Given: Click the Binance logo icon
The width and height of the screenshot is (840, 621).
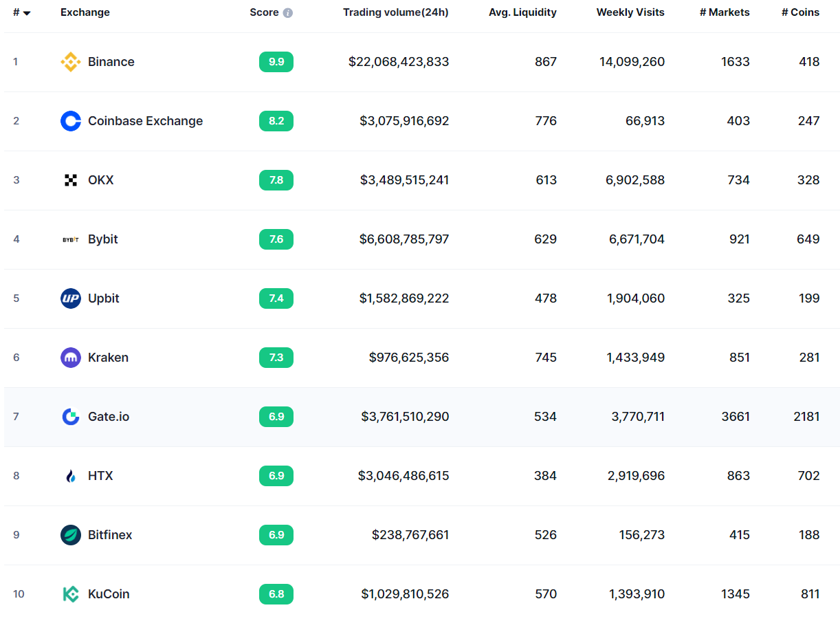Looking at the screenshot, I should point(71,62).
